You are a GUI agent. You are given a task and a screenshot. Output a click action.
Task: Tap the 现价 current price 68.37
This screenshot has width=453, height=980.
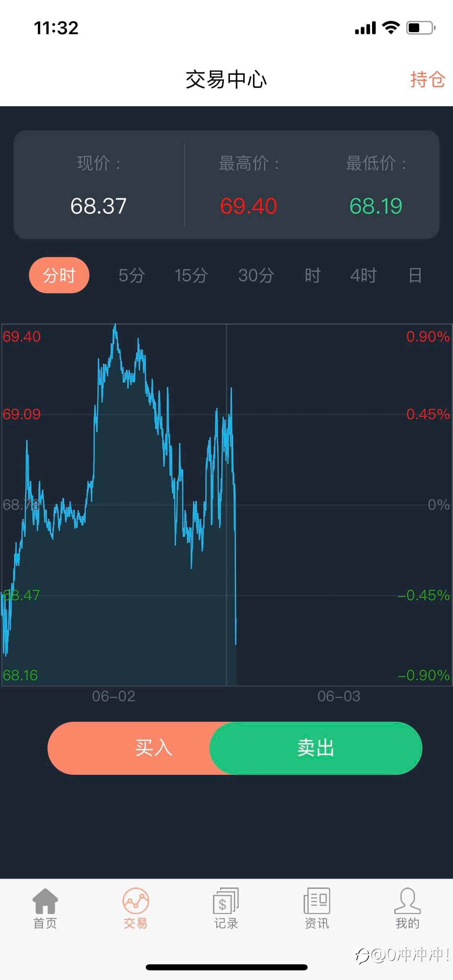pyautogui.click(x=99, y=206)
